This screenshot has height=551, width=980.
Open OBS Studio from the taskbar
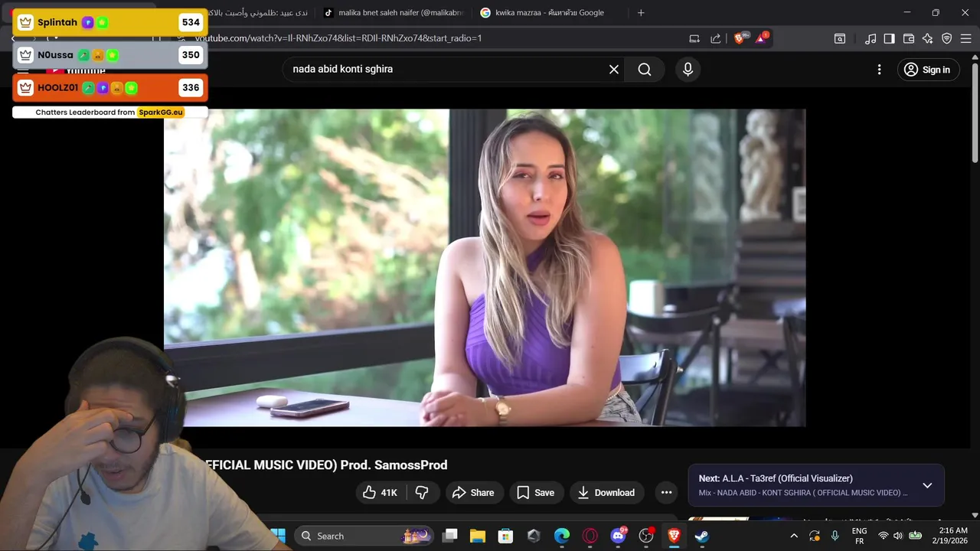coord(646,536)
